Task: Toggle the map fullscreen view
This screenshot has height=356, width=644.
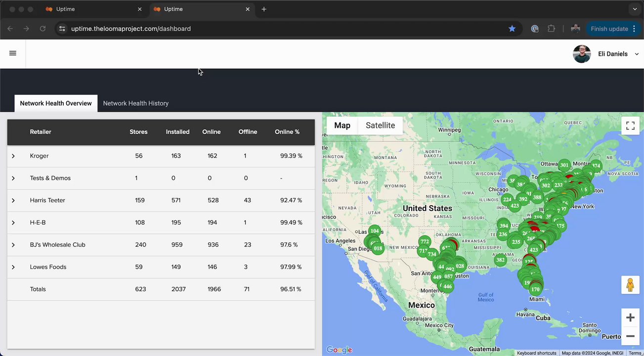Action: click(630, 126)
